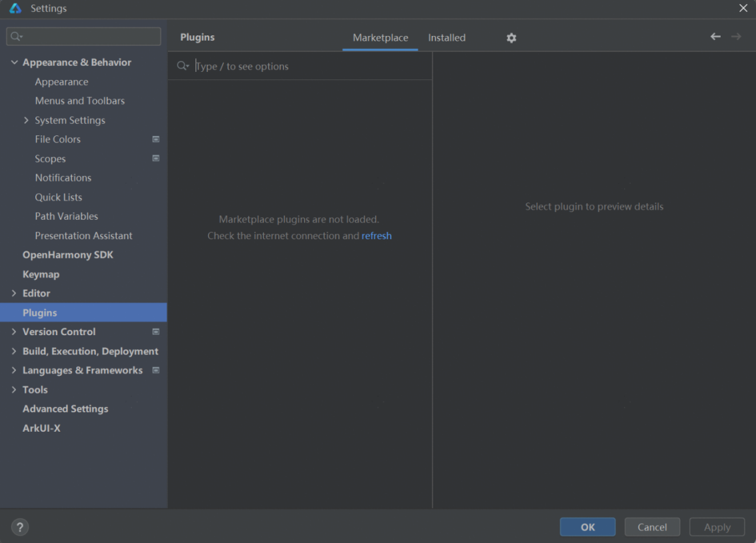Expand the Editor settings section
Viewport: 756px width, 543px height.
tap(15, 293)
